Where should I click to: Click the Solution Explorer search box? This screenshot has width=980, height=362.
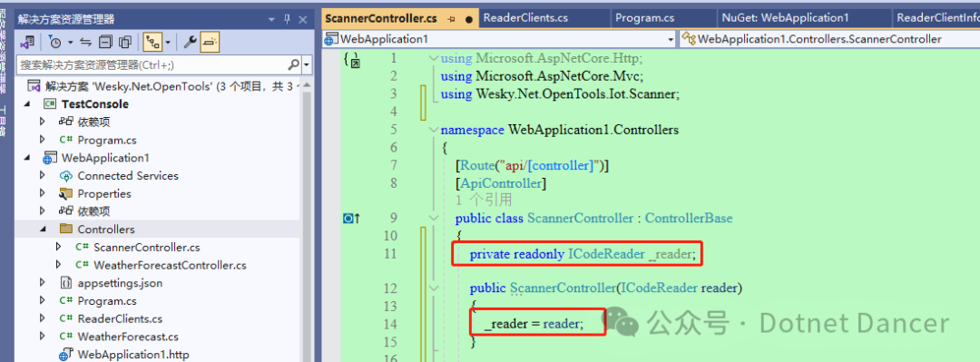coord(153,64)
